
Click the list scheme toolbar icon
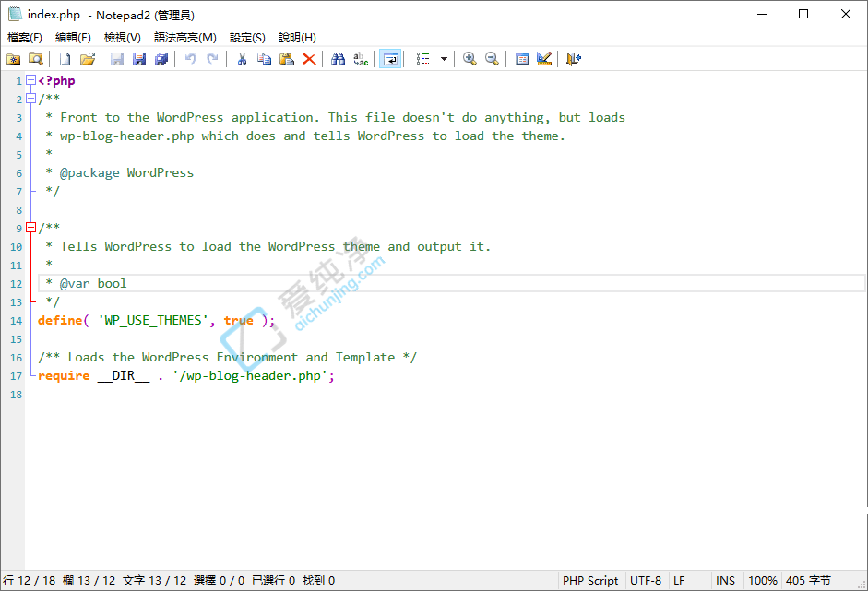(422, 59)
